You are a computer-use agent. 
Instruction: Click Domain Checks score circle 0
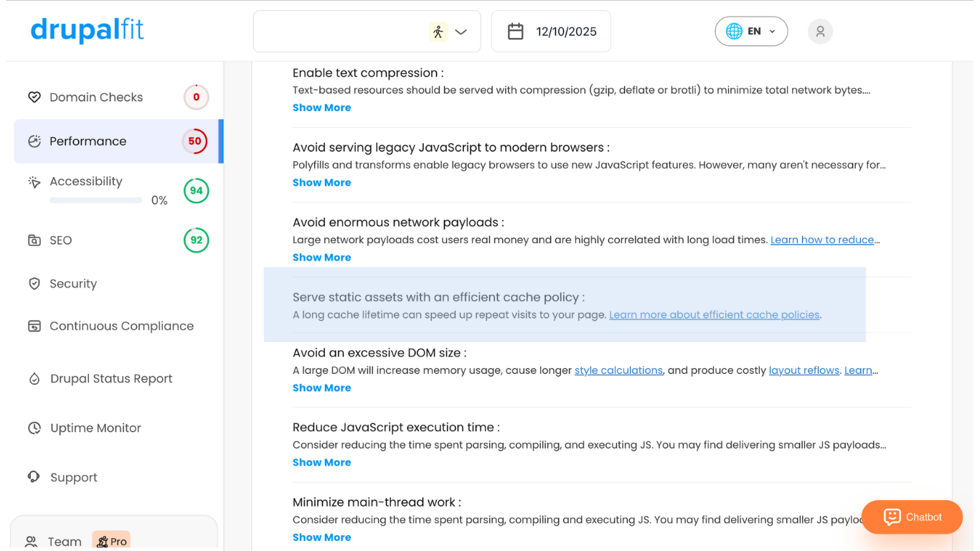pyautogui.click(x=196, y=97)
